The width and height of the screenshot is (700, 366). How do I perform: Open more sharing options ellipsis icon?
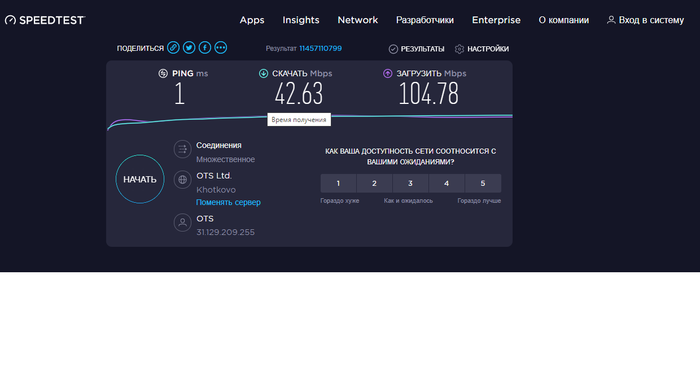coord(221,48)
